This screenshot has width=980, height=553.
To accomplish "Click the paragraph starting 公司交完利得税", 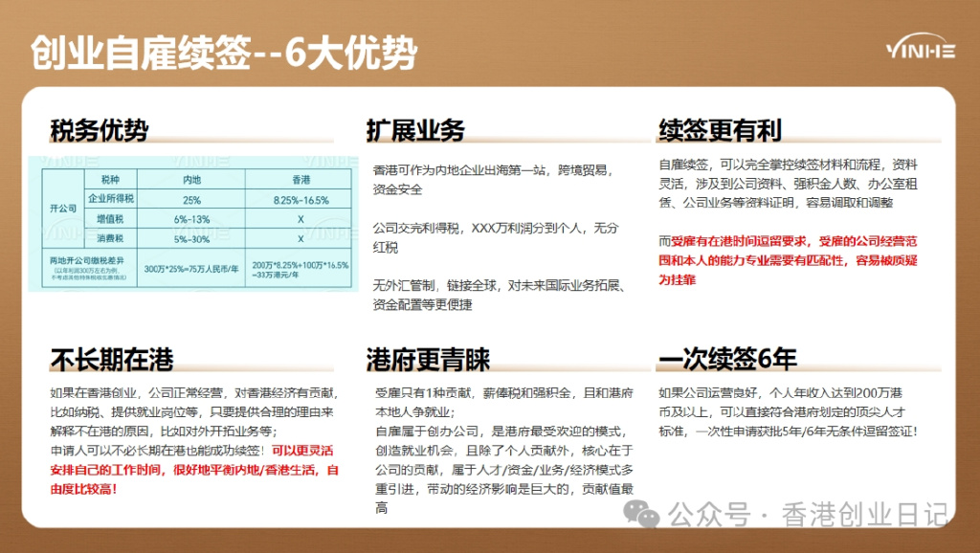I will (495, 237).
